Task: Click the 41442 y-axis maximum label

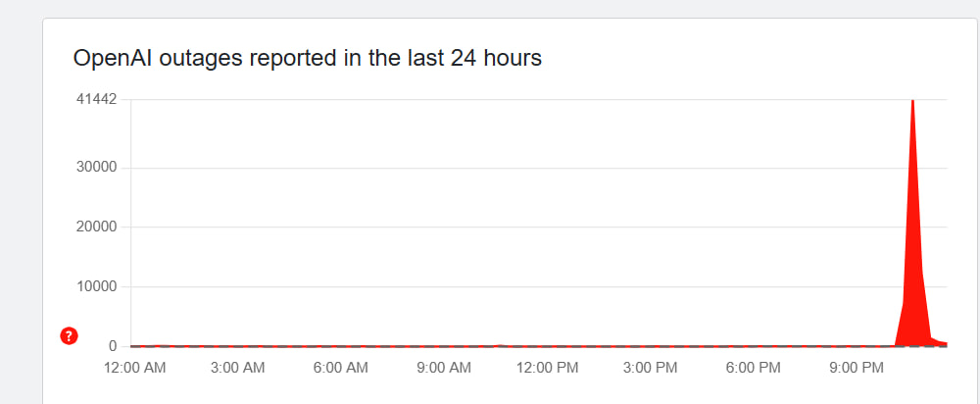Action: click(96, 99)
